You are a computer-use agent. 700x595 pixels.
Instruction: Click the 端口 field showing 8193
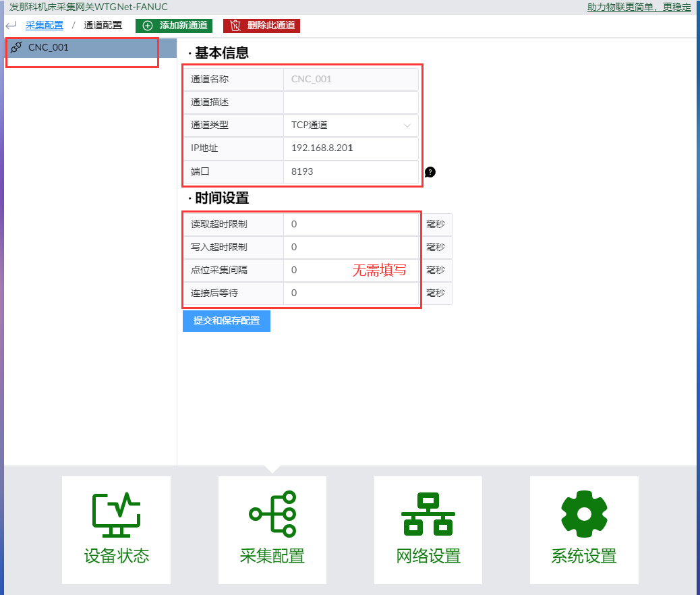351,171
